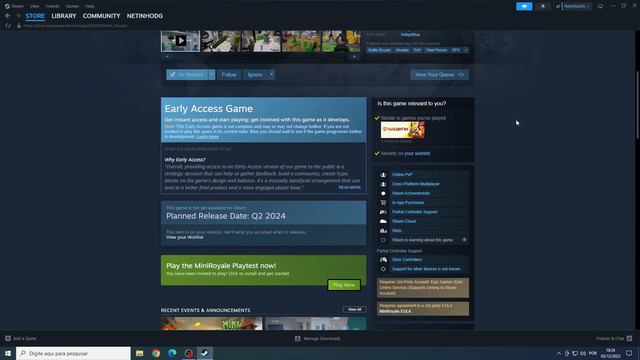Expand READ MORE in Early Access section
Screen dimensions: 640x360
pos(349,187)
